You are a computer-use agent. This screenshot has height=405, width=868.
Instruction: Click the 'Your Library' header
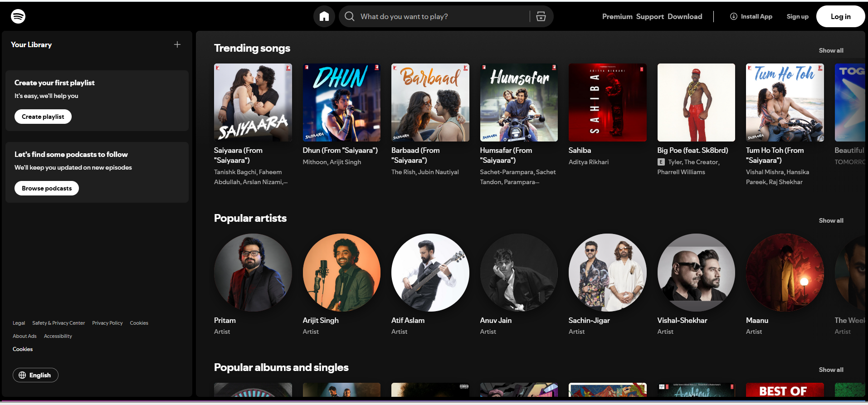pyautogui.click(x=31, y=44)
